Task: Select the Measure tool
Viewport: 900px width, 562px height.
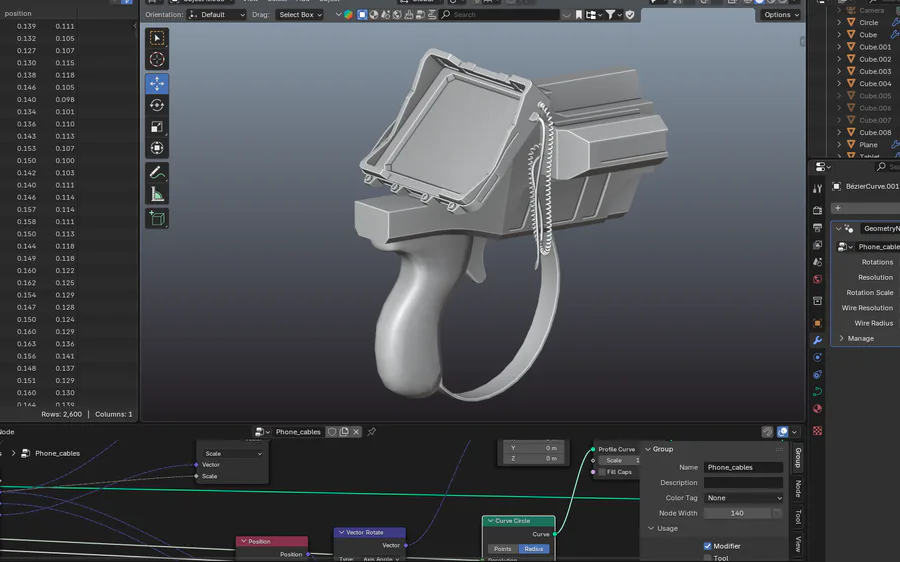Action: click(x=157, y=194)
